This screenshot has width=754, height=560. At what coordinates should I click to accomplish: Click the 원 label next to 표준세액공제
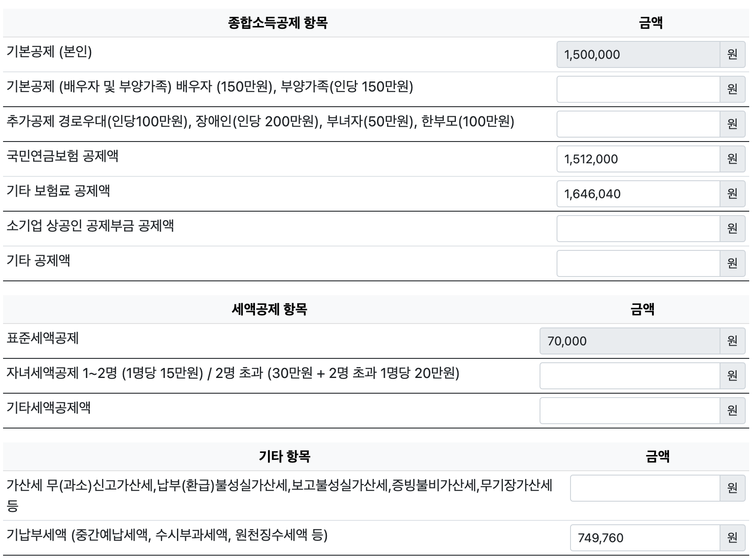point(733,341)
